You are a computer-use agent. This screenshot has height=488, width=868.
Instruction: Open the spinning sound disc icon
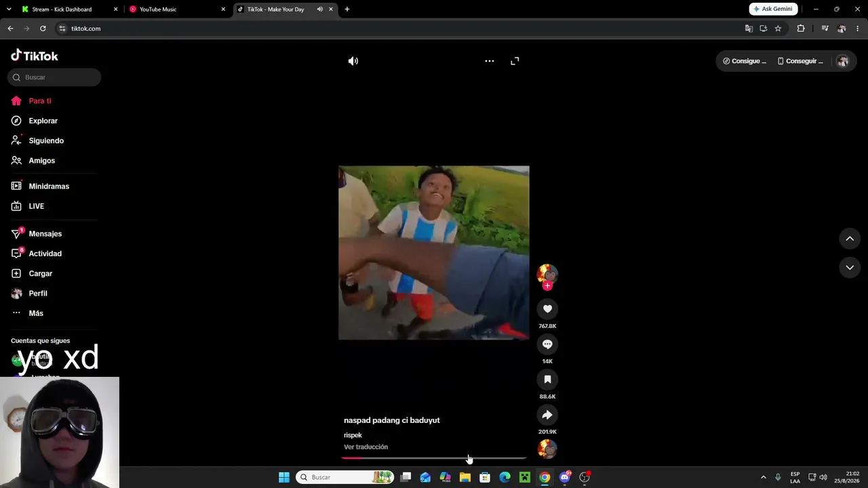(547, 449)
